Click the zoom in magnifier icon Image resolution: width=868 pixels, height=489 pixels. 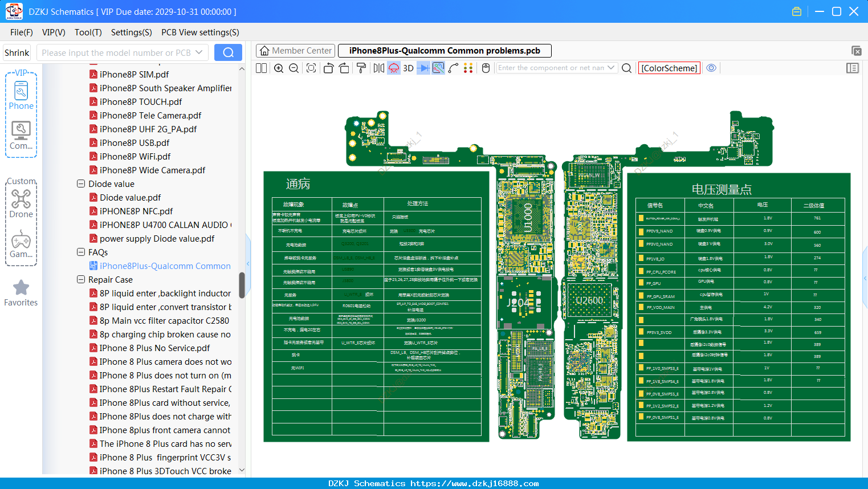click(279, 68)
